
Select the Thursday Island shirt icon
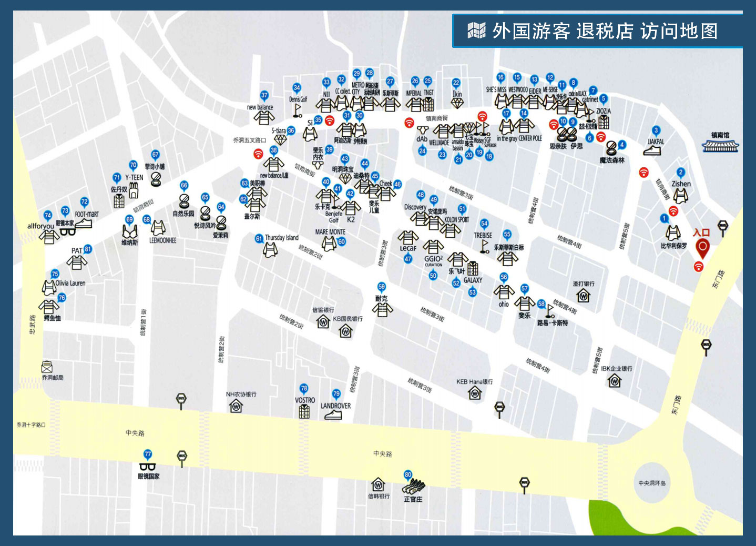tap(270, 250)
